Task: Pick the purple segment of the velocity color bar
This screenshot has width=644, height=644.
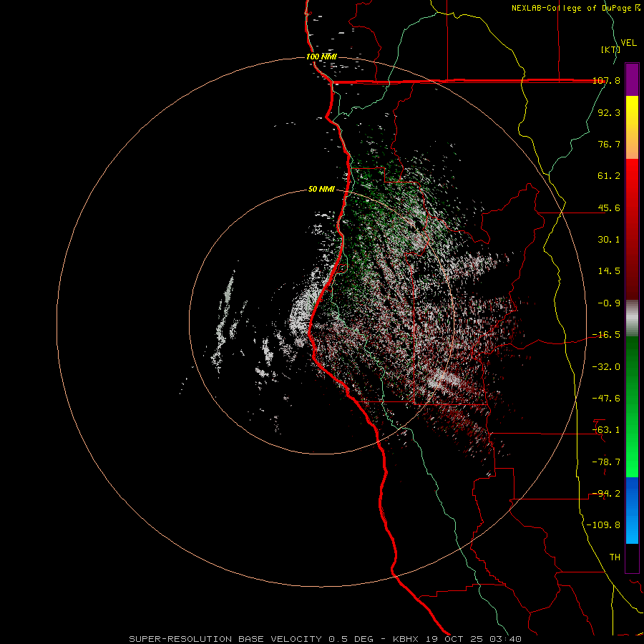Action: [632, 79]
